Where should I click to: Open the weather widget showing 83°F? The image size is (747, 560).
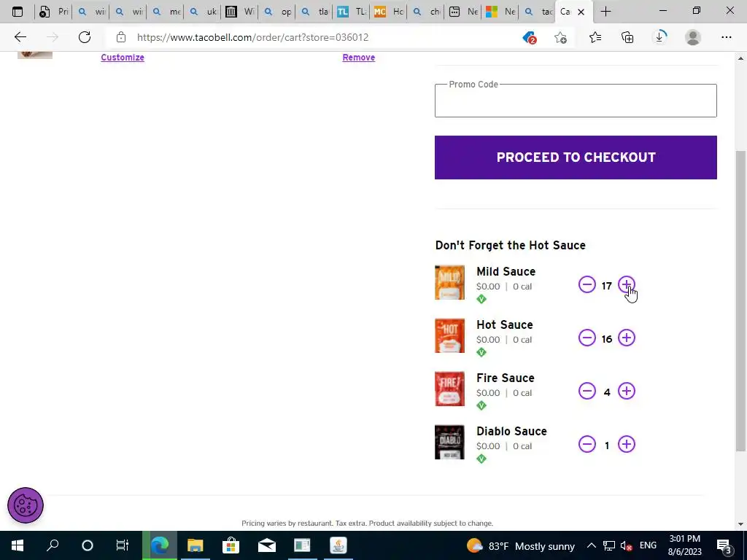pyautogui.click(x=521, y=545)
